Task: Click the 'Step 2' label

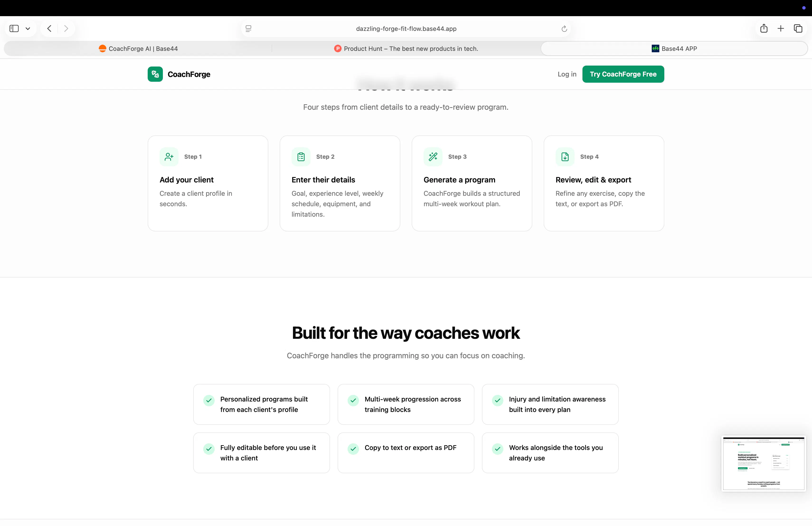Action: [x=325, y=157]
